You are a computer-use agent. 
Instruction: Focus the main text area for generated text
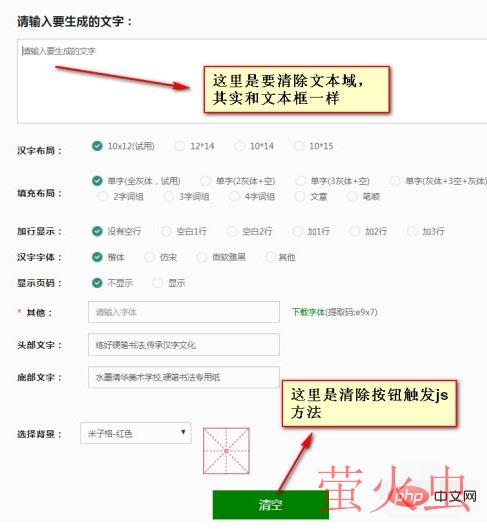[252, 81]
